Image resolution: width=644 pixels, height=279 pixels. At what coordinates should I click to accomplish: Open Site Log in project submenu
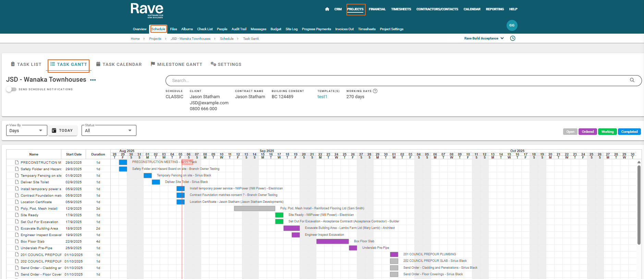(291, 29)
